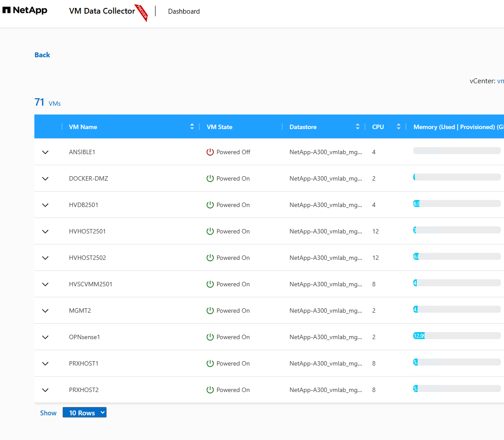Select the VM name PRXHOST2

click(x=84, y=390)
